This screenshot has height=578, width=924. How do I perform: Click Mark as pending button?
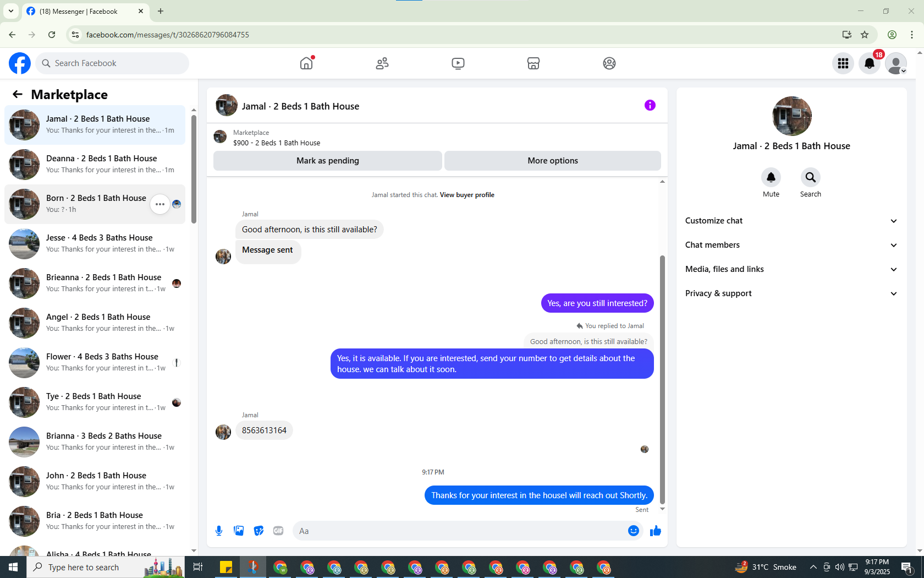pos(328,161)
